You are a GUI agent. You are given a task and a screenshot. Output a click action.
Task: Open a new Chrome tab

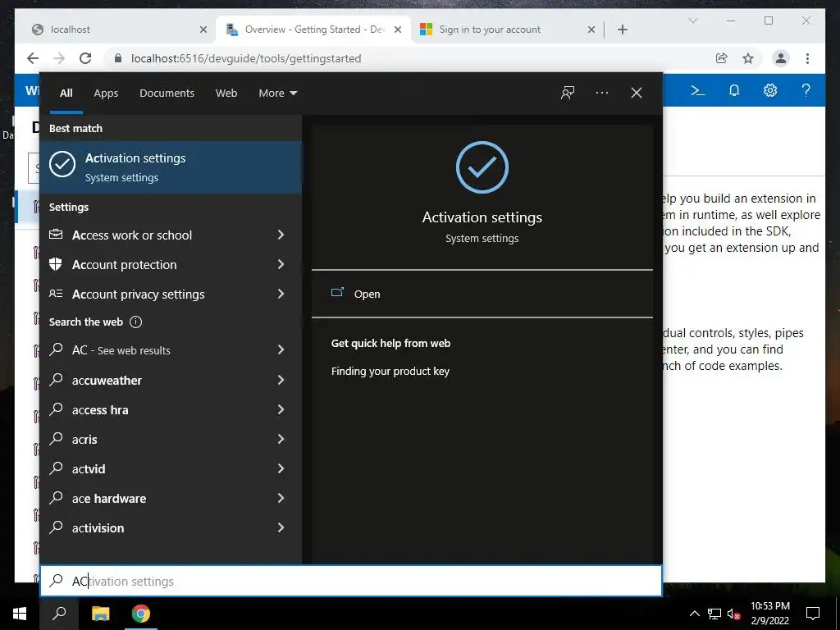point(623,30)
